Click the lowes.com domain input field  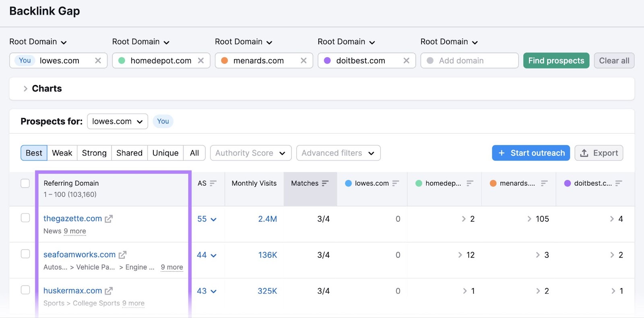click(x=58, y=60)
